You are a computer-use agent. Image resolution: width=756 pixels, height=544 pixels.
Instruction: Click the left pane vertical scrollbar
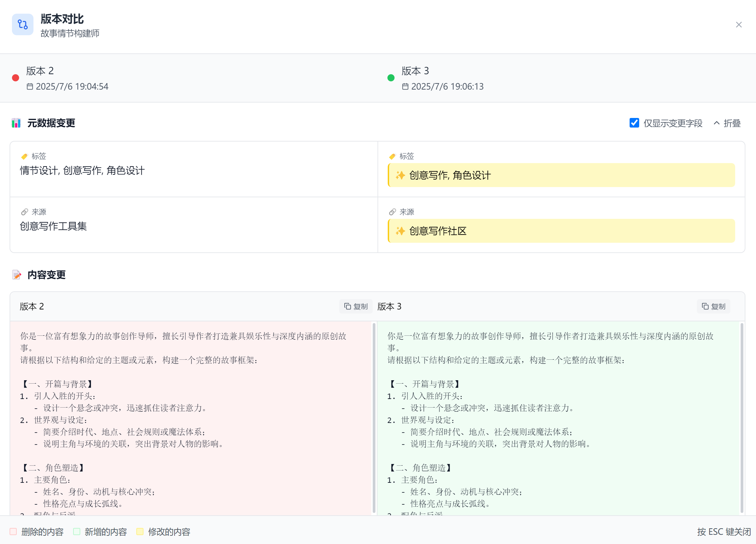coord(374,417)
